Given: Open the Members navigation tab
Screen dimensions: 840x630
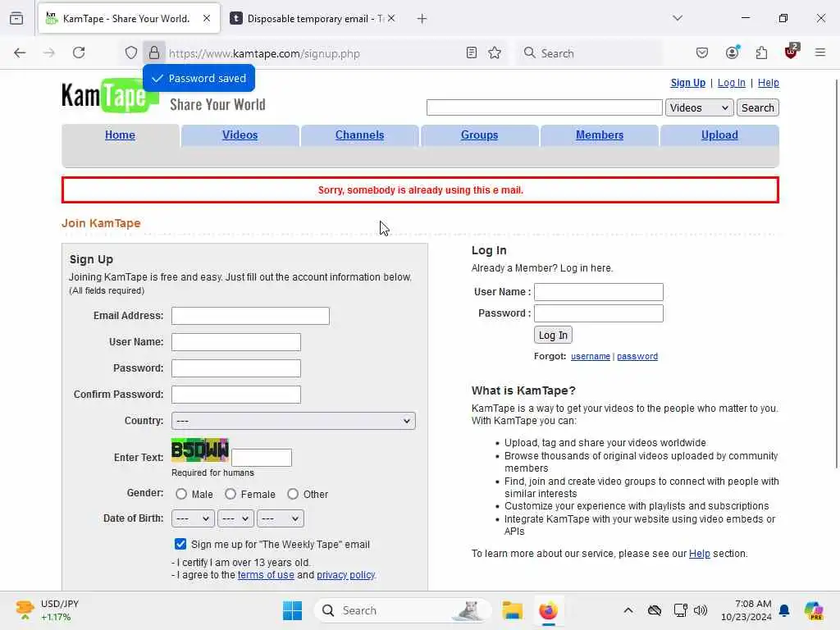Looking at the screenshot, I should point(600,135).
